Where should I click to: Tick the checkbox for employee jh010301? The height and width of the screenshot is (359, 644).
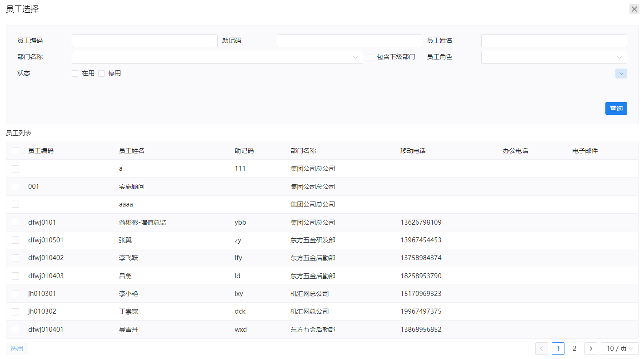(15, 294)
